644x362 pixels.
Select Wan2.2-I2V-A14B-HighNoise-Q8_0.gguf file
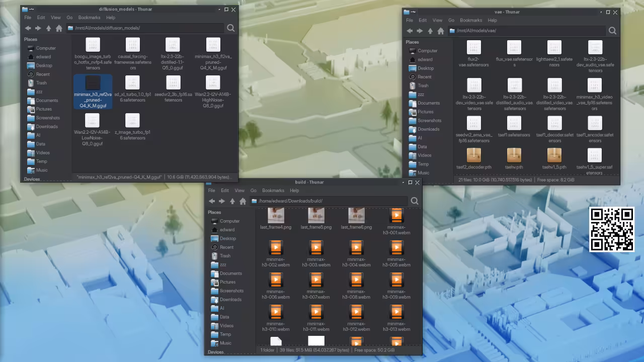tap(213, 93)
